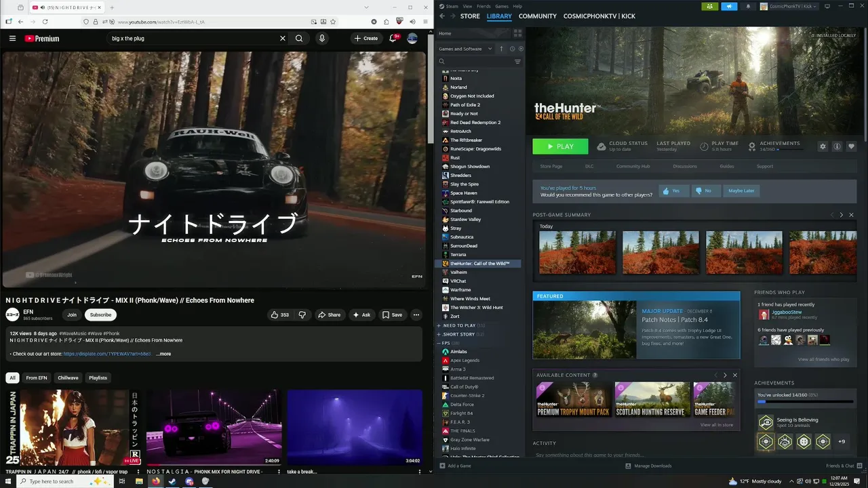This screenshot has height=488, width=868.
Task: Open theHunter Community Hub tab
Action: (x=633, y=166)
